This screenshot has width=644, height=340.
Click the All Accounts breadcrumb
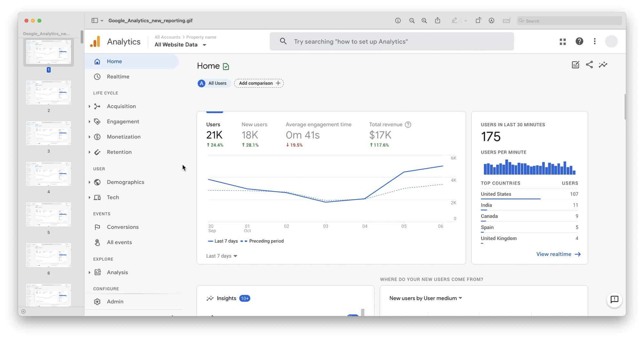pyautogui.click(x=167, y=37)
